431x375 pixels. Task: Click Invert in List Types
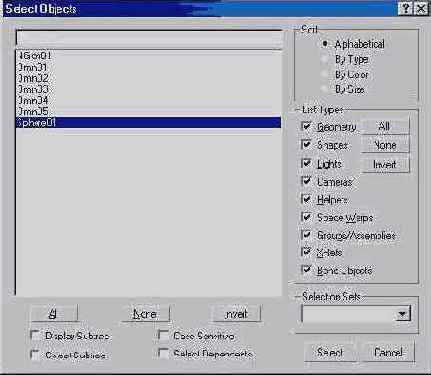(385, 164)
